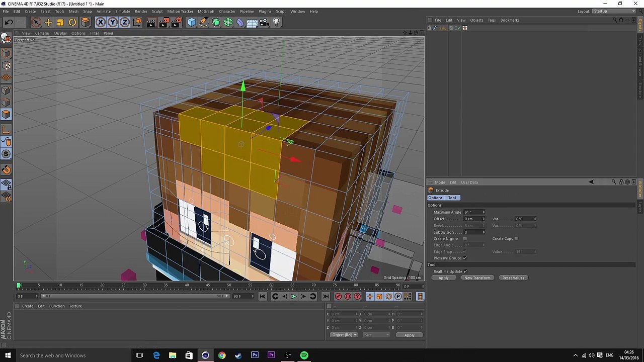The height and width of the screenshot is (362, 644).
Task: Open the Layout Startup dropdown
Action: coord(613,11)
